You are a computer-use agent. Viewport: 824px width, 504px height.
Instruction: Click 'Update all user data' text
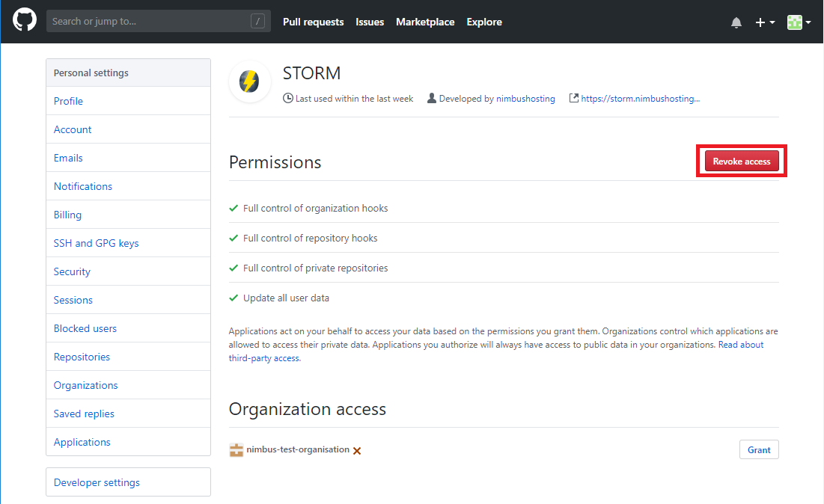pos(286,298)
